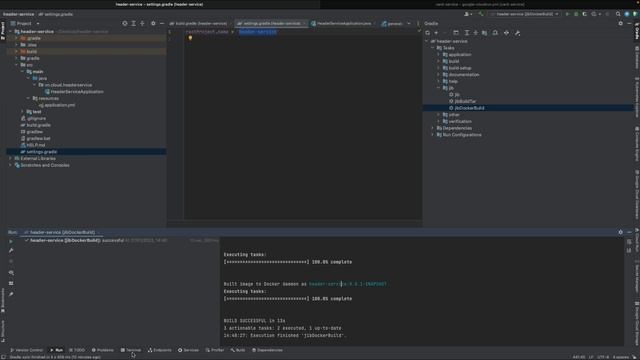640x360 pixels.
Task: Click the Gradle side stripe button
Action: click(636, 31)
